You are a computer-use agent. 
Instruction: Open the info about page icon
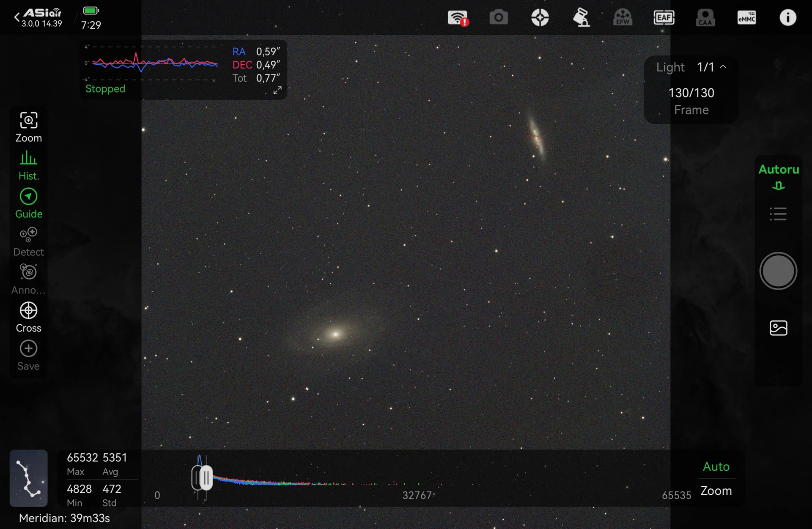click(787, 18)
